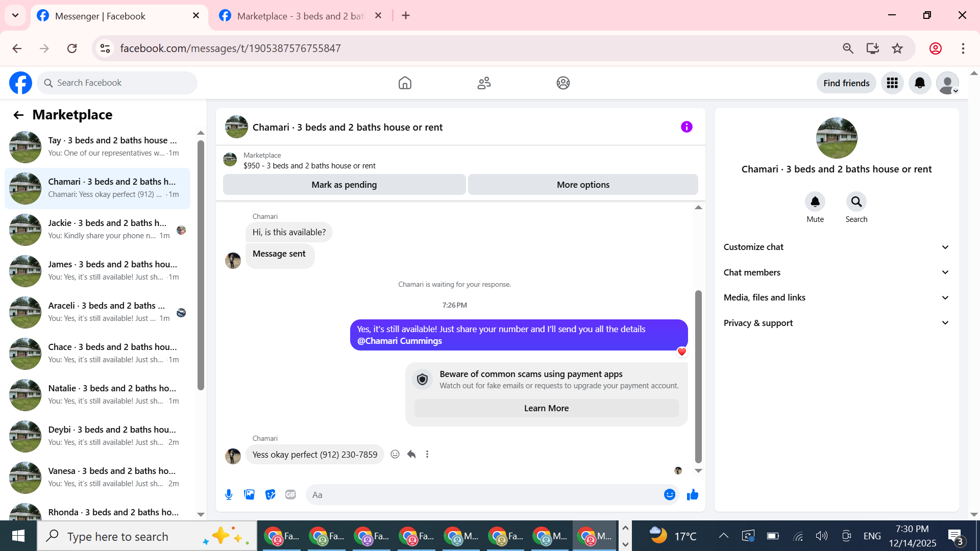Open emoji picker in message field
The width and height of the screenshot is (980, 551).
click(x=669, y=494)
